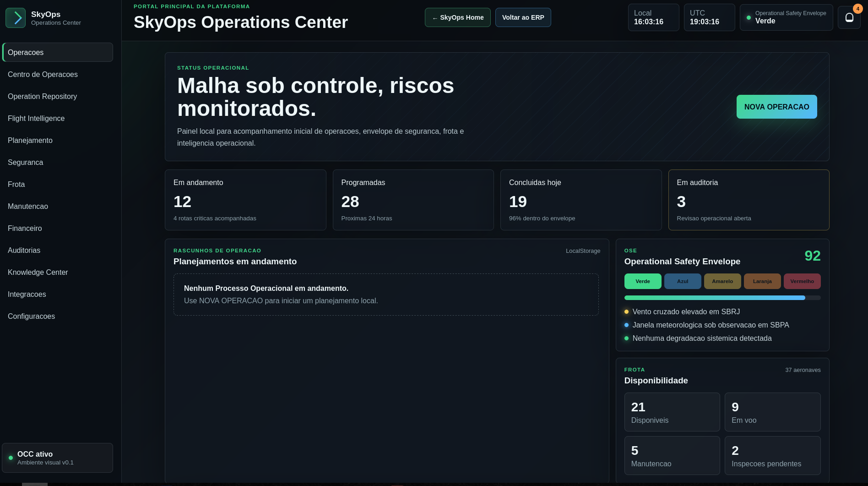Open the Concluidas hoje card
The image size is (868, 486).
click(x=581, y=200)
